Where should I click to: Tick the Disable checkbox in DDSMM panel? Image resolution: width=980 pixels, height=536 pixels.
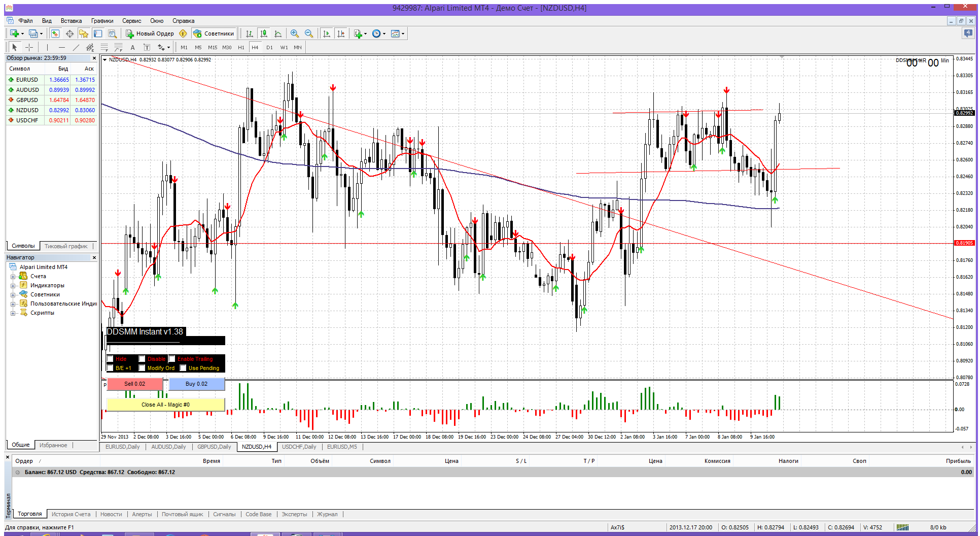[142, 359]
